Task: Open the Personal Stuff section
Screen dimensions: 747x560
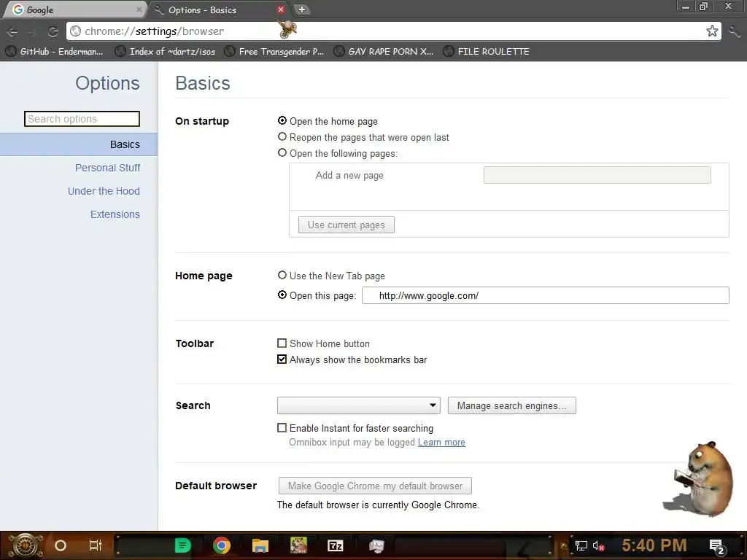Action: point(108,168)
